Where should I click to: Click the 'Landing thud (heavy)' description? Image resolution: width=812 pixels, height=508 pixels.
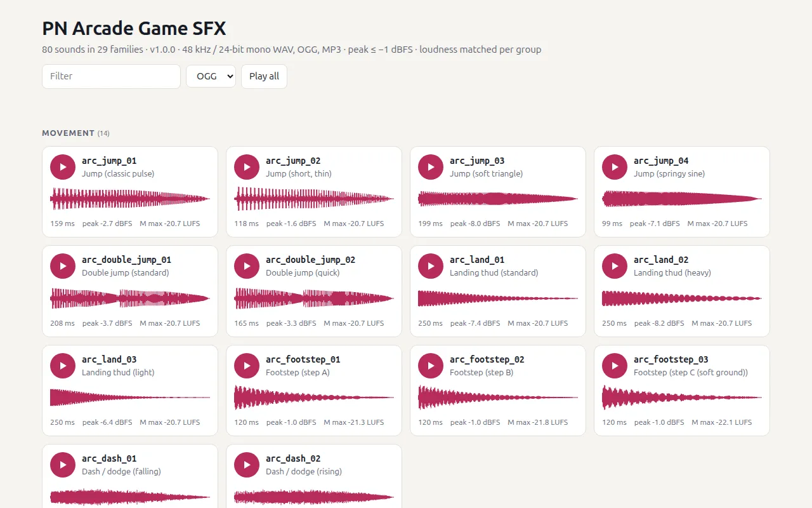pos(672,273)
